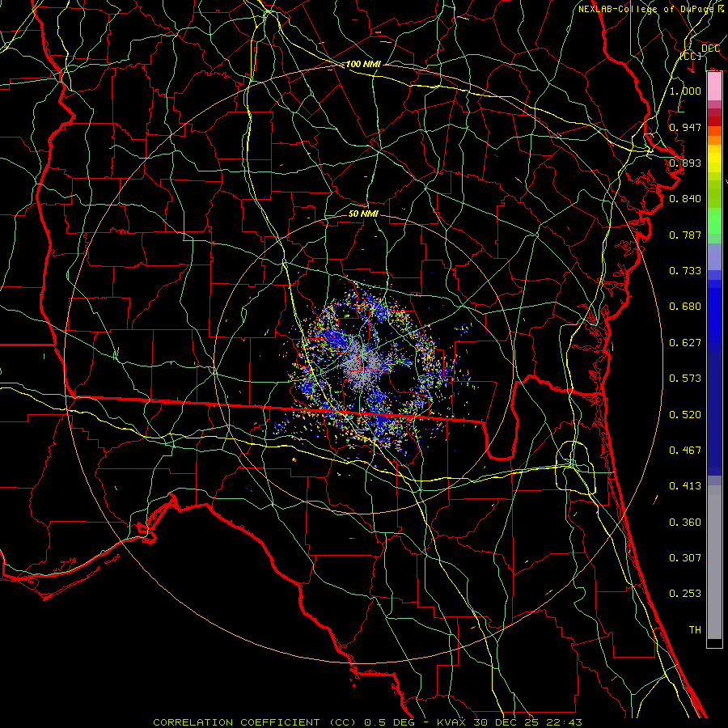Click the pink swatch at legend top
The image size is (728, 728).
click(714, 87)
